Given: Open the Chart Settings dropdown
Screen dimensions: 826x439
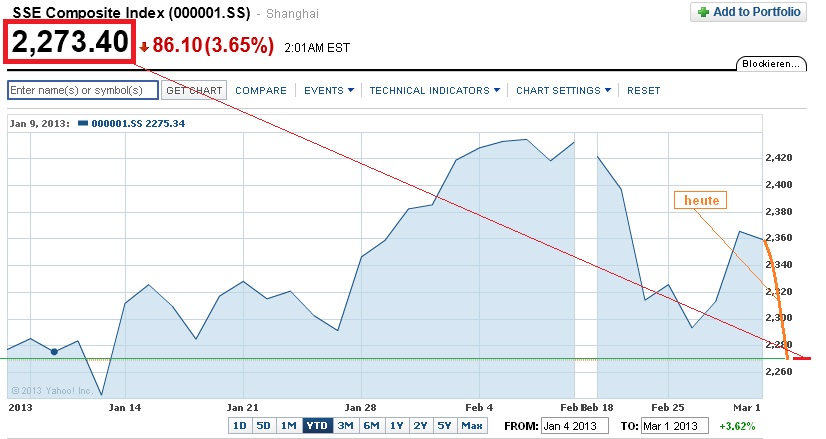Looking at the screenshot, I should 565,90.
